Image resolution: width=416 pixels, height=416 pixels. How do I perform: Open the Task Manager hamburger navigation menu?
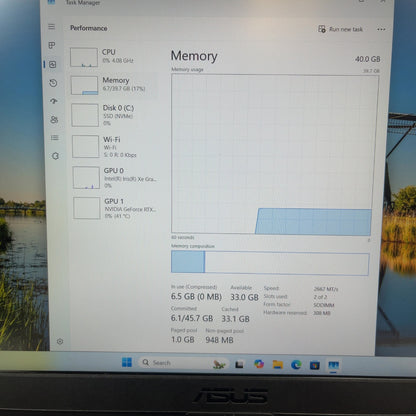pos(51,27)
